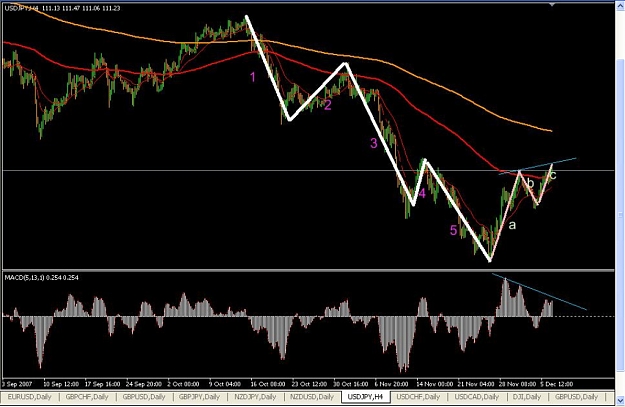Image resolution: width=625 pixels, height=407 pixels.
Task: Switch to the NZDJPY,Daily tab
Action: 255,397
